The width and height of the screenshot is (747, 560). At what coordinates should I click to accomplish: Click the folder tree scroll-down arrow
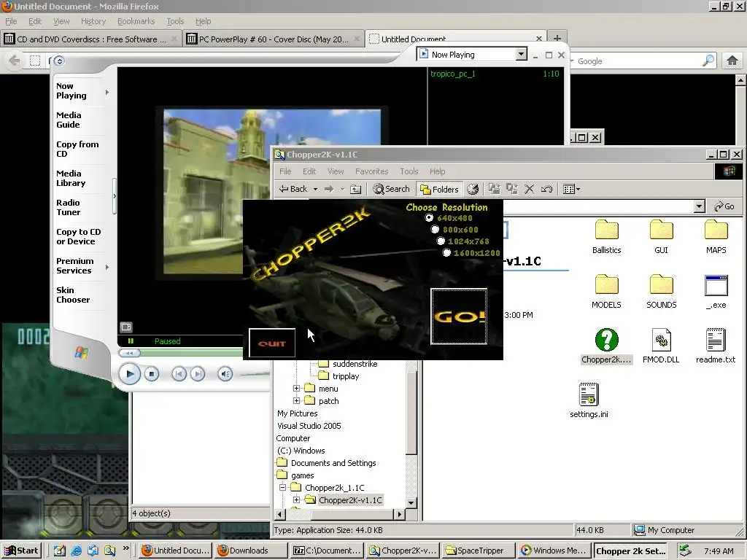[x=411, y=502]
